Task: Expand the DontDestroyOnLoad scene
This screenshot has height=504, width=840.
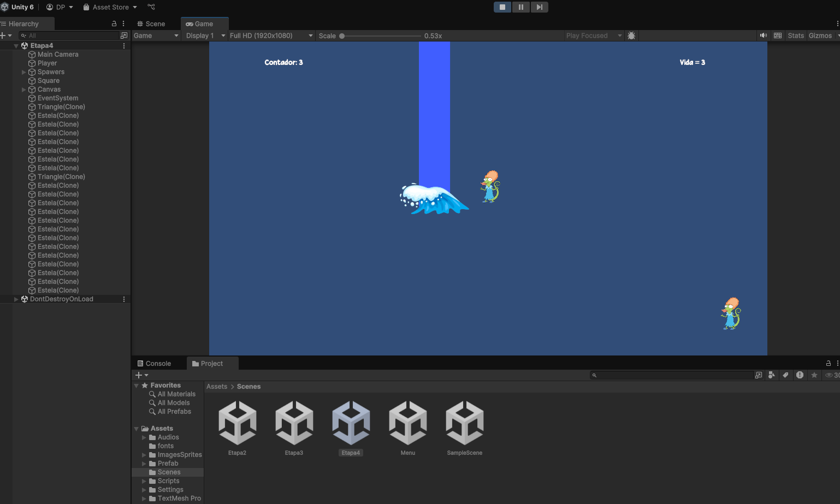Action: pyautogui.click(x=16, y=299)
